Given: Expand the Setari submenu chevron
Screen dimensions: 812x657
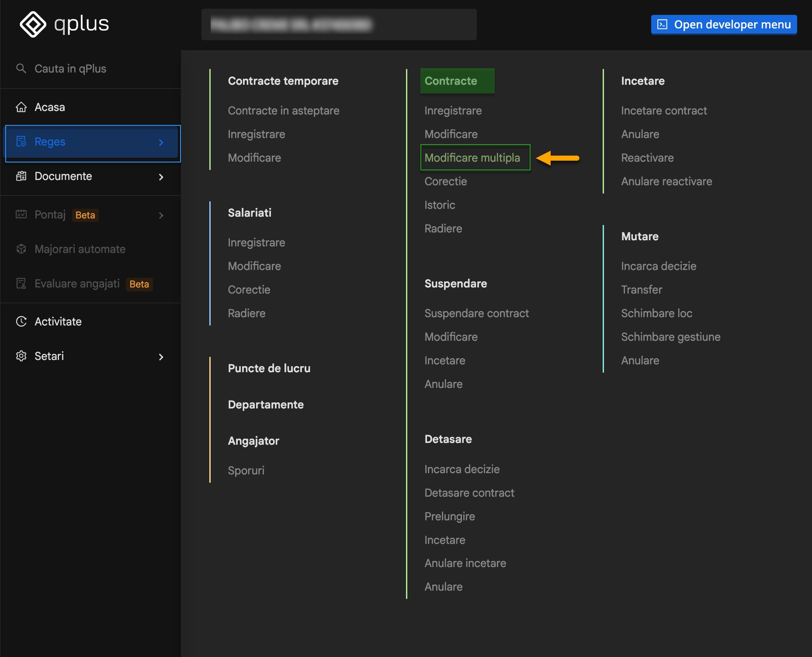Looking at the screenshot, I should (161, 357).
